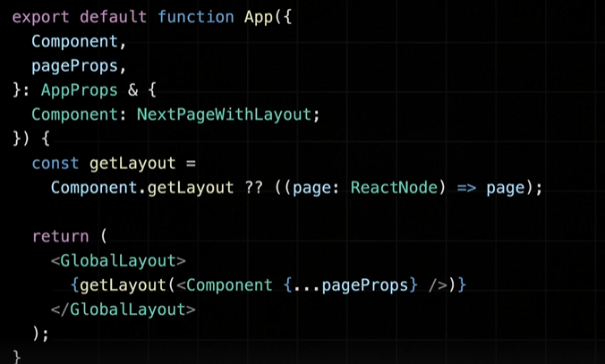Click the '/>' self-closing tag marker
The image size is (605, 364).
pyautogui.click(x=438, y=285)
